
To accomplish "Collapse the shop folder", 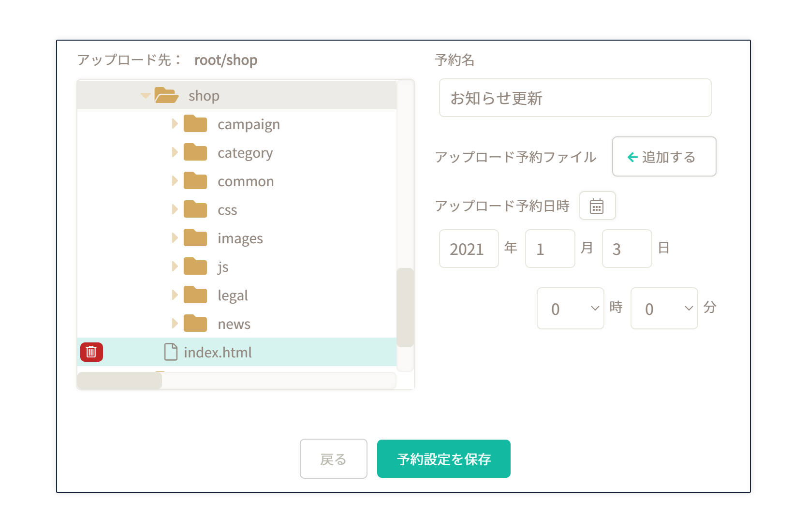I will pyautogui.click(x=145, y=96).
